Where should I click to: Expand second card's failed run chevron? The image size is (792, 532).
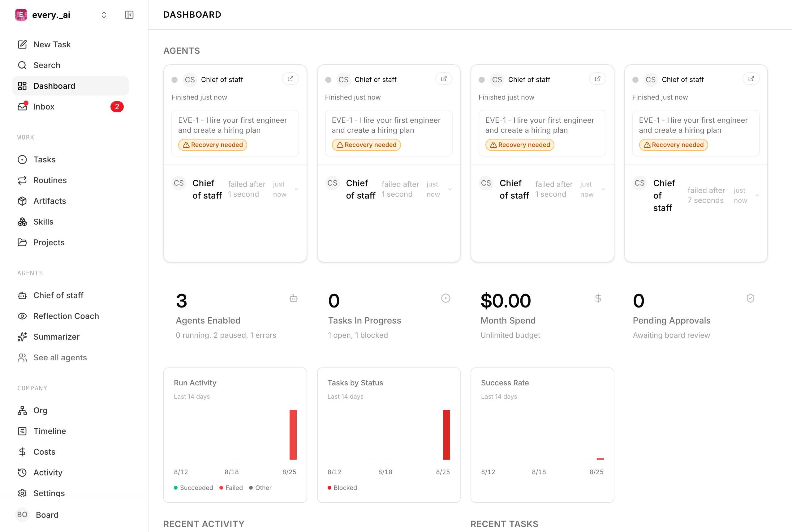[450, 189]
